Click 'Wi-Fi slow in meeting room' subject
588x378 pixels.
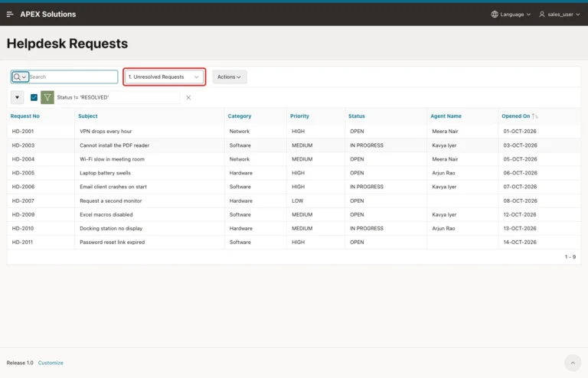112,159
